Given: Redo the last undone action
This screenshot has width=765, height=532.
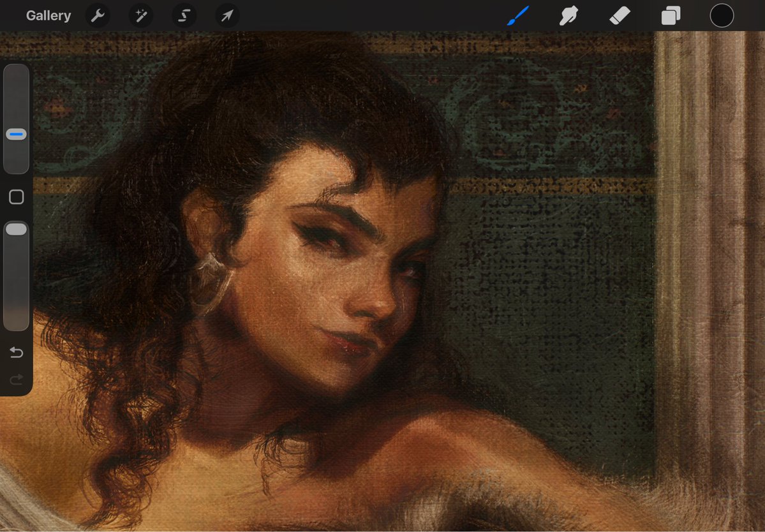Looking at the screenshot, I should (x=16, y=380).
